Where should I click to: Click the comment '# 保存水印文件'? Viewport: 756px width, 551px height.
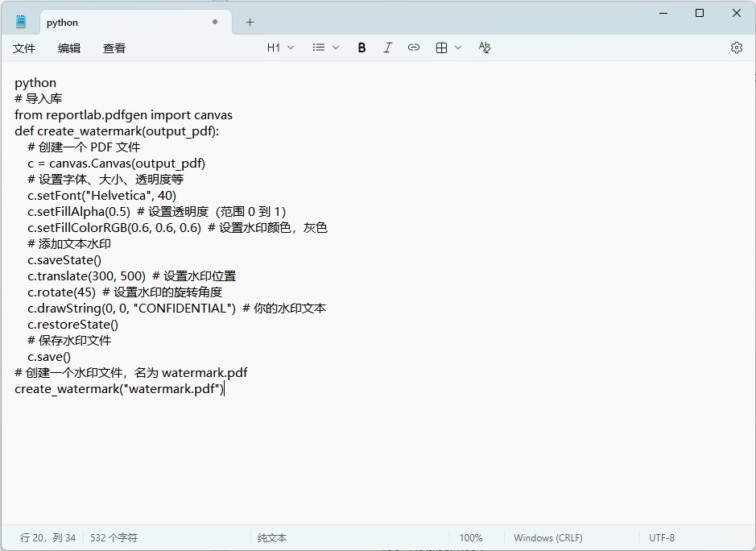pos(69,341)
